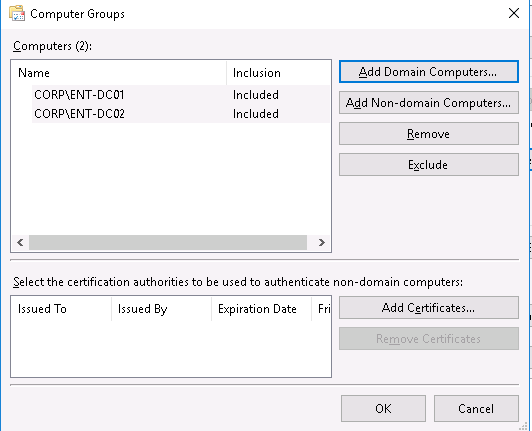Close the dialog with the X button
Image resolution: width=532 pixels, height=431 pixels.
(x=514, y=13)
